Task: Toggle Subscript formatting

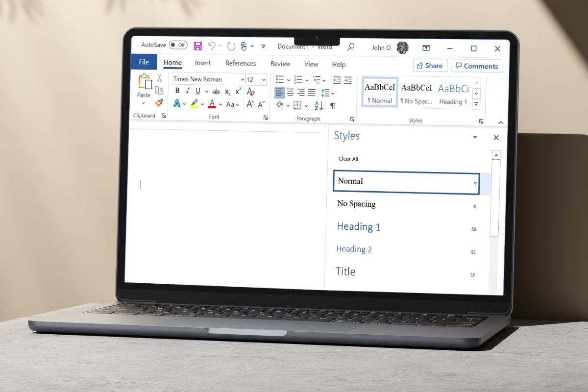Action: [x=227, y=92]
